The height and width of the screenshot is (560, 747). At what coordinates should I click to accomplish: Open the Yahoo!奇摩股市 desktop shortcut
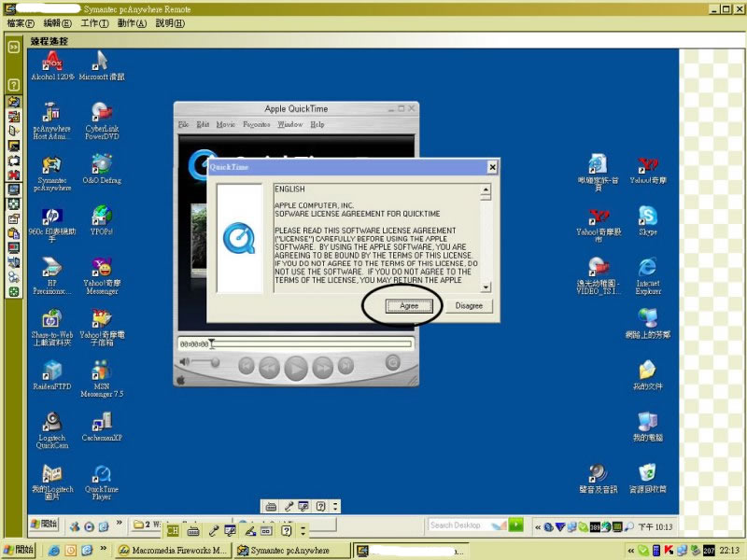(x=599, y=225)
